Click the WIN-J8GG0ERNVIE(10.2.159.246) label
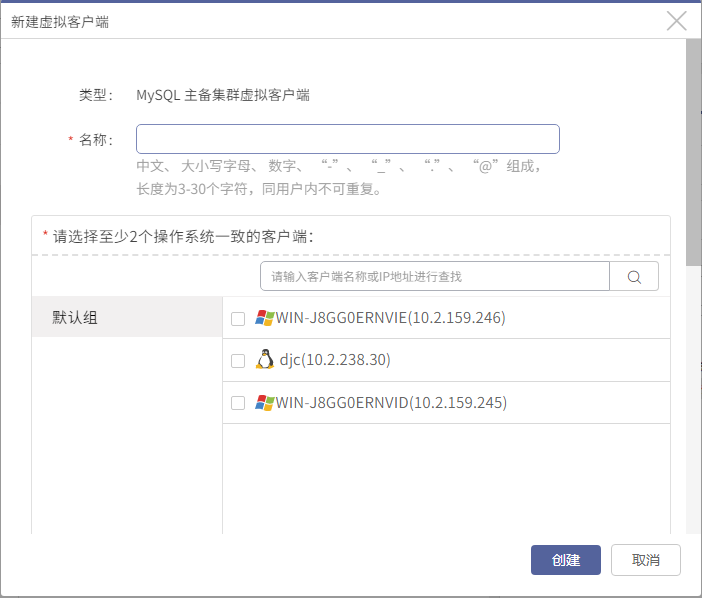 click(390, 318)
